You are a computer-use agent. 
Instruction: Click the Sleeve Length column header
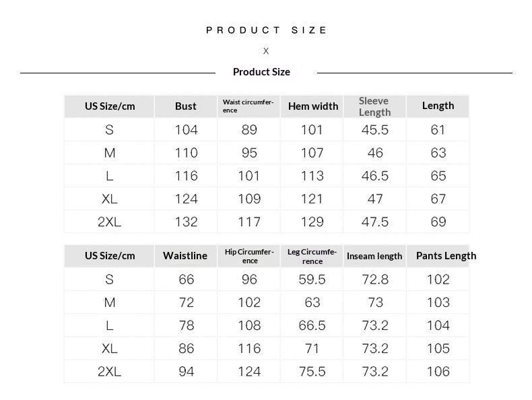(x=374, y=106)
